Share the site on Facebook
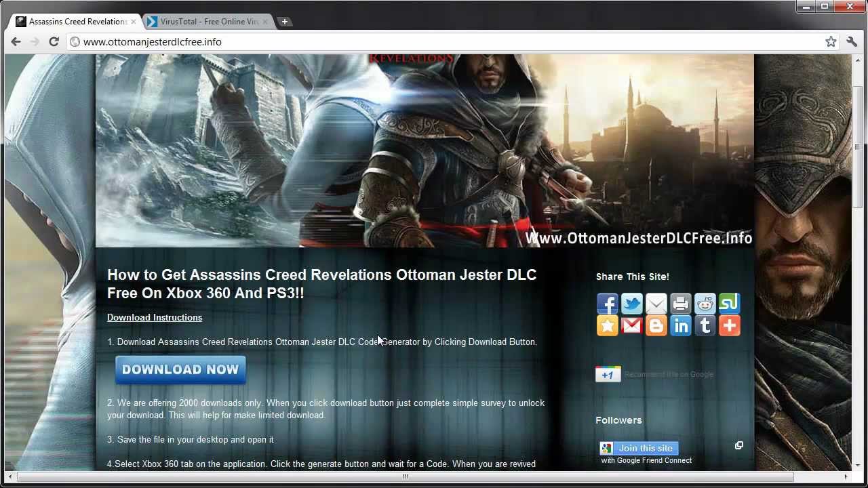The image size is (868, 488). (608, 304)
